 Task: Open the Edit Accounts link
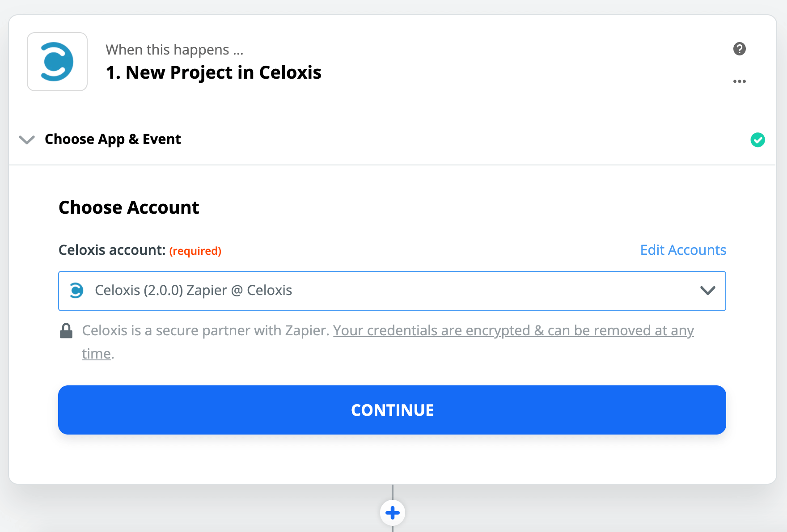(683, 250)
